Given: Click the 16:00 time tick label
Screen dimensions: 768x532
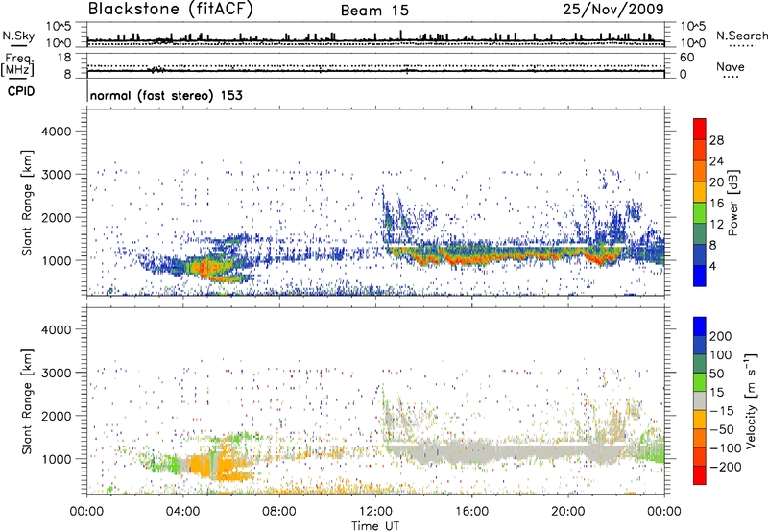Looking at the screenshot, I should 471,512.
